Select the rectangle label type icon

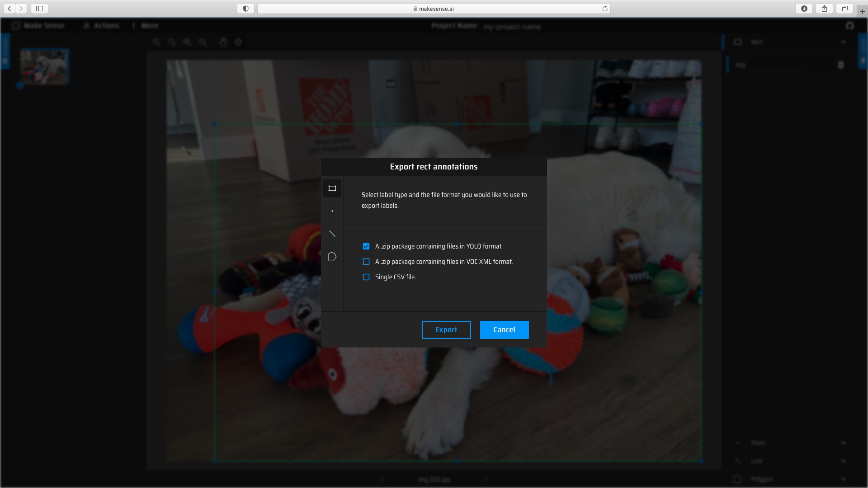pos(332,188)
